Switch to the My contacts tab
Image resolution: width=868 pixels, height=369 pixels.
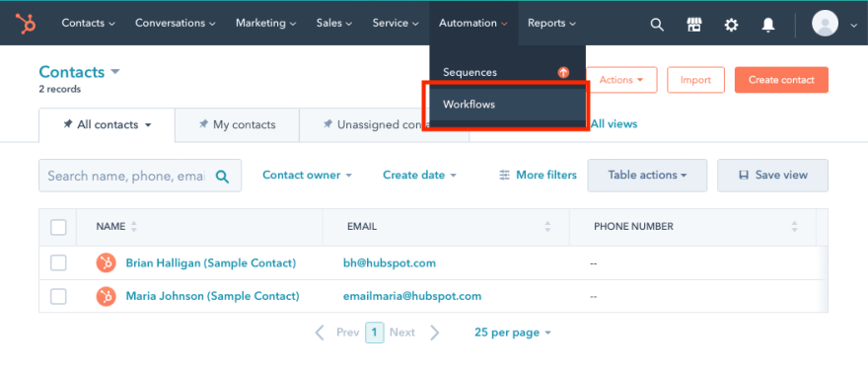point(237,124)
